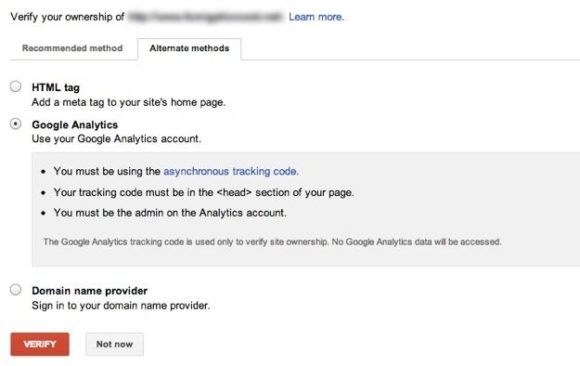Open the Learn more link
Screen dimensions: 580x366
(316, 17)
